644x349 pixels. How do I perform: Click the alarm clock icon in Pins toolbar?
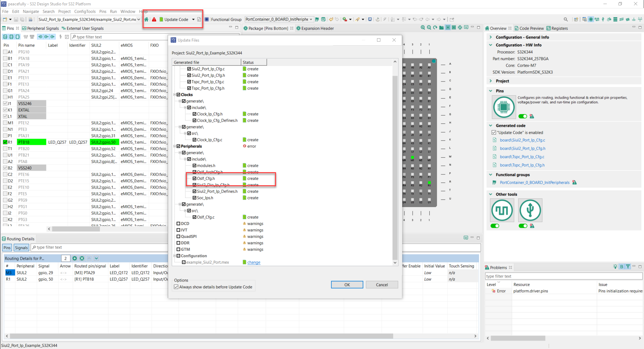[67, 36]
